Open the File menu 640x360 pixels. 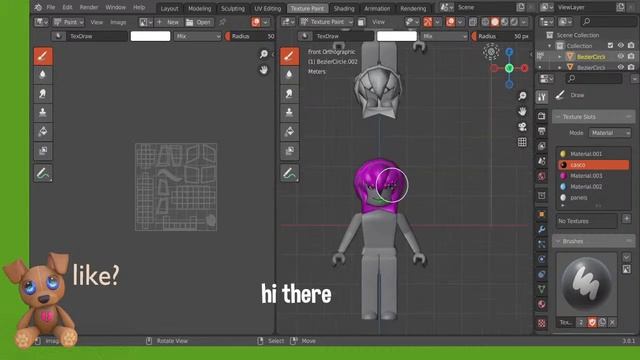pos(51,7)
